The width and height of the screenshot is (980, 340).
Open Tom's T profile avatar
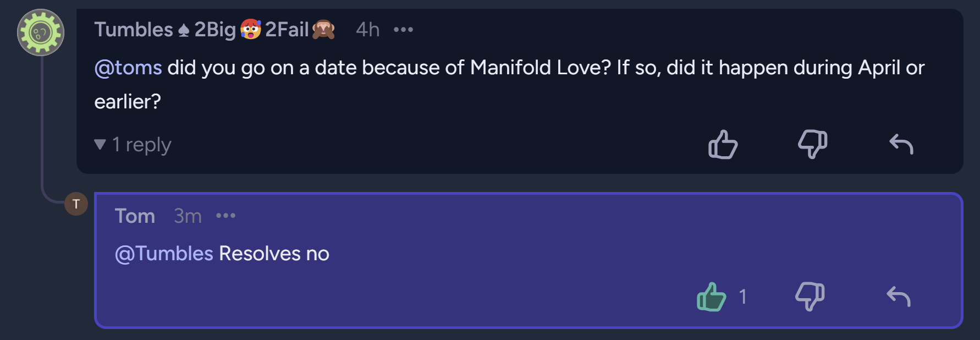[76, 204]
